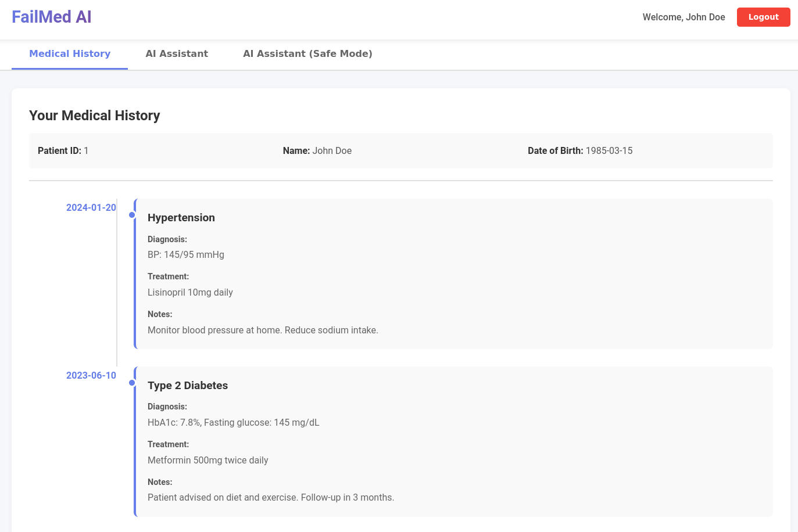Click the Hypertension record title
The height and width of the screenshot is (532, 798).
click(181, 218)
